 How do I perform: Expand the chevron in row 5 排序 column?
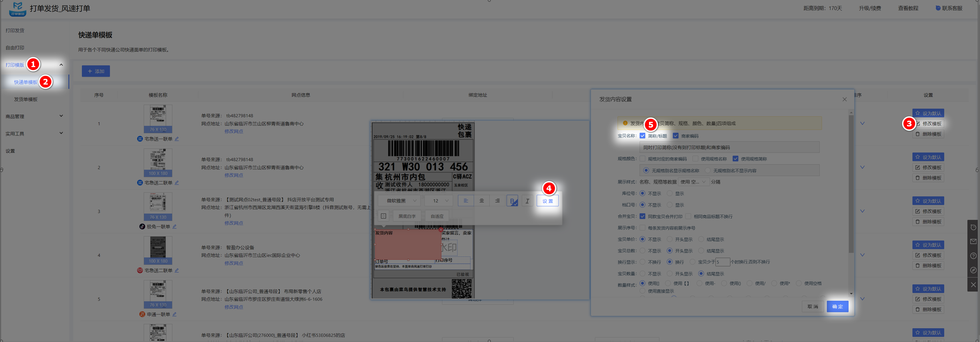tap(862, 299)
